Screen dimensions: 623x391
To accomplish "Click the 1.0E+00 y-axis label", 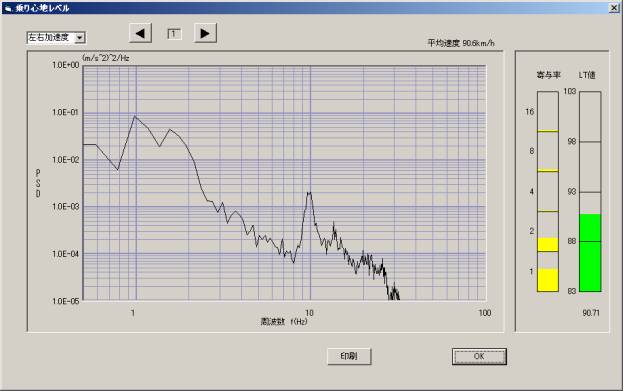I will 66,65.
